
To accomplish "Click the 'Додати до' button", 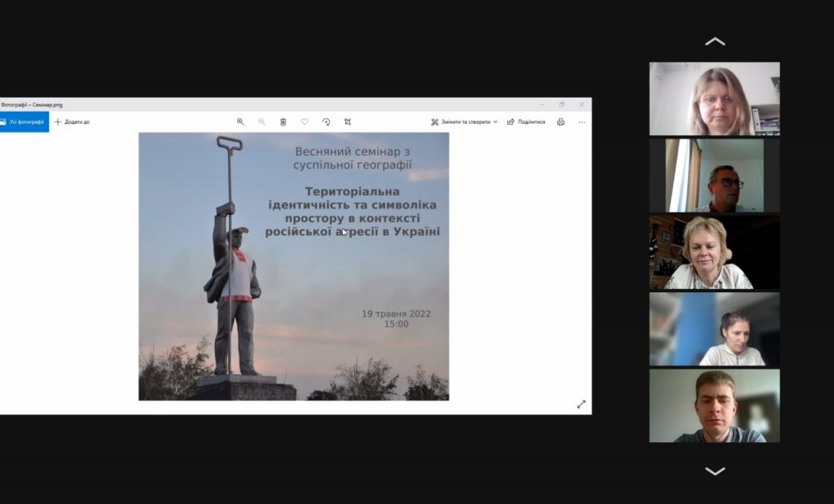I will (x=72, y=122).
